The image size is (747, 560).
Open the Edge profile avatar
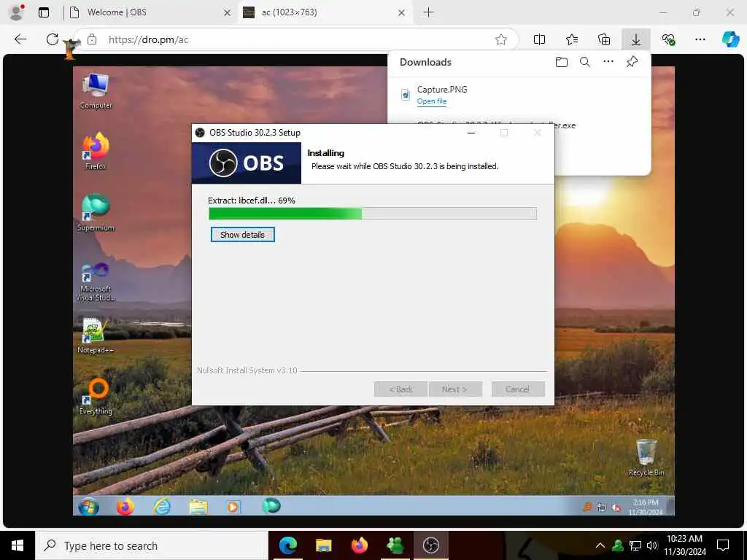click(x=16, y=12)
